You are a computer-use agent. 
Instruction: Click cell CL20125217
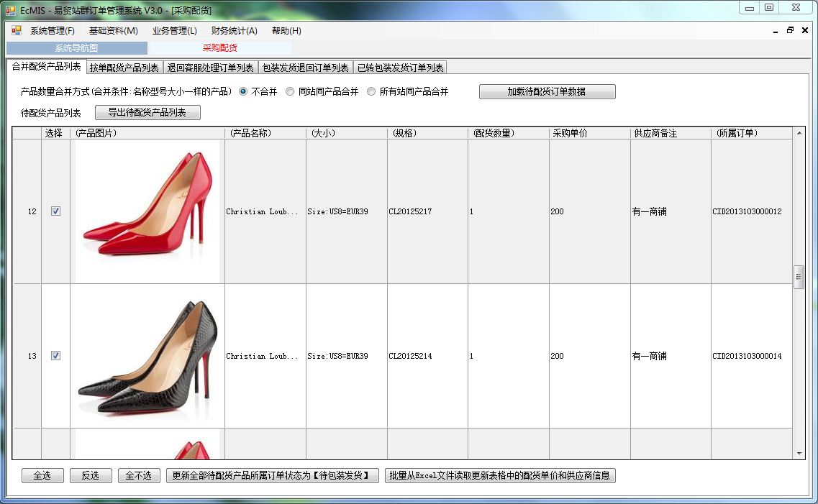428,211
